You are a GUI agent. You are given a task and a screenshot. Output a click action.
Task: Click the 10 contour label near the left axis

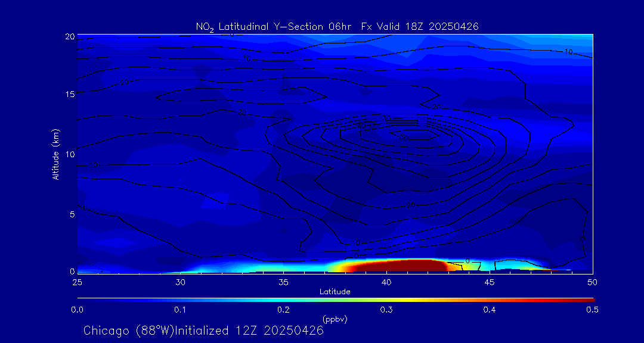pyautogui.click(x=93, y=165)
